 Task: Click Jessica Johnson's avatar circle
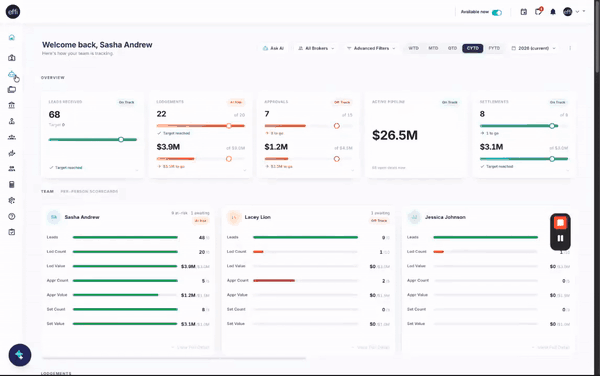pyautogui.click(x=414, y=217)
